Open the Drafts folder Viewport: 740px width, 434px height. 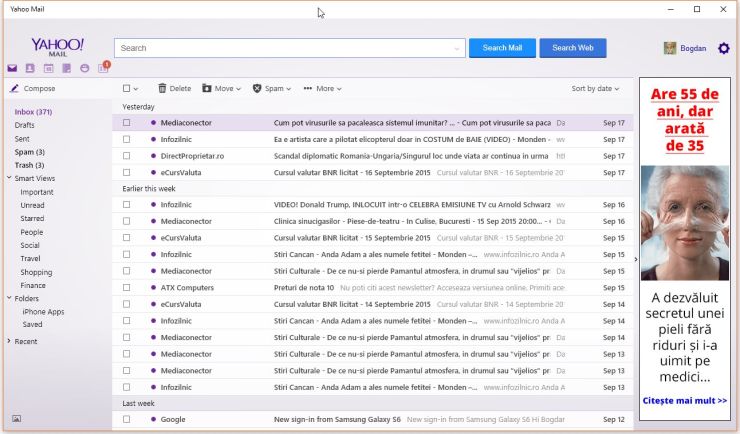coord(25,125)
